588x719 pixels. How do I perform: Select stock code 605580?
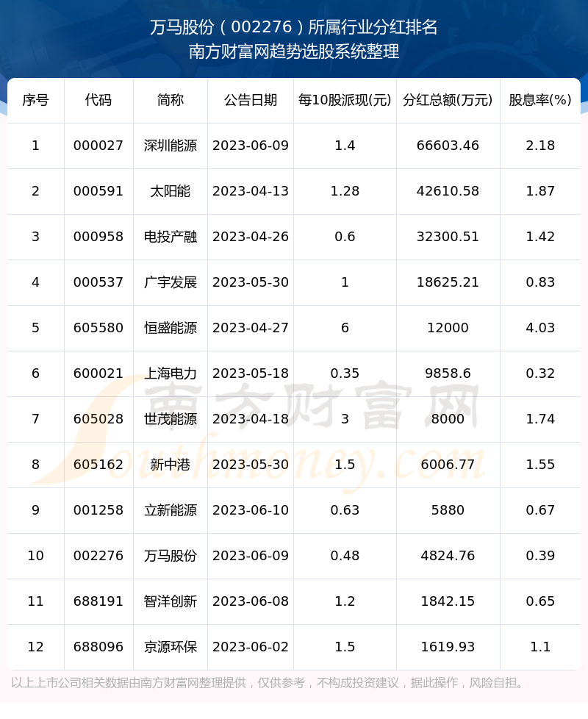coord(98,328)
